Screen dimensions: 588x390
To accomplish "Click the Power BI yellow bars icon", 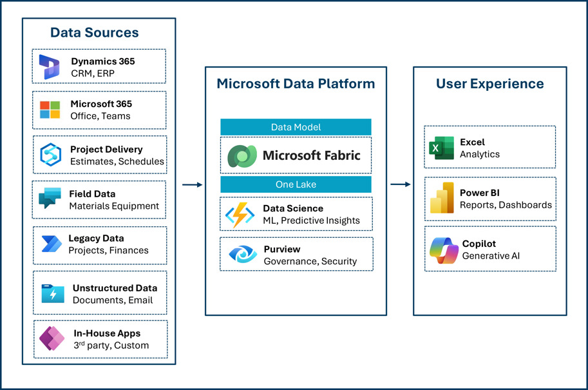I will pos(442,199).
